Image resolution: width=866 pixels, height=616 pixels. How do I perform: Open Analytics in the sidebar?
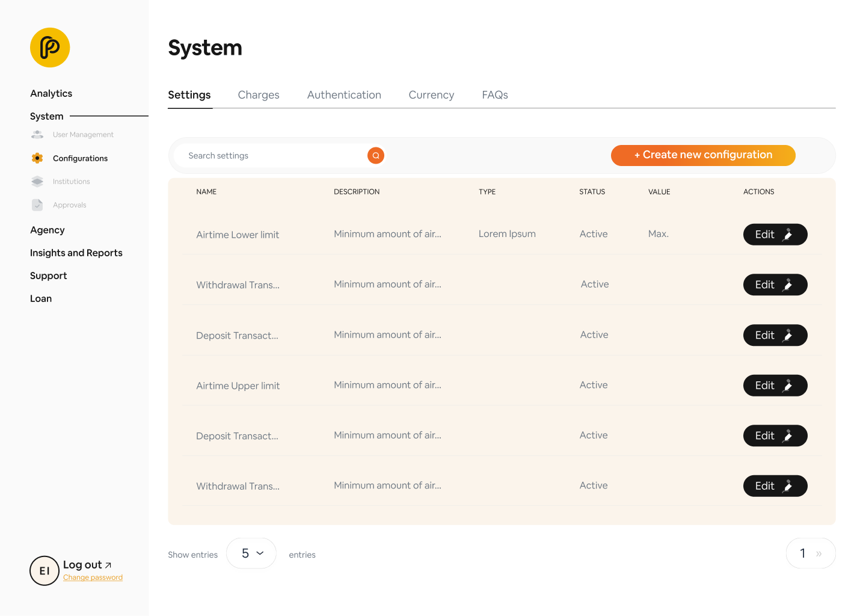pos(51,93)
